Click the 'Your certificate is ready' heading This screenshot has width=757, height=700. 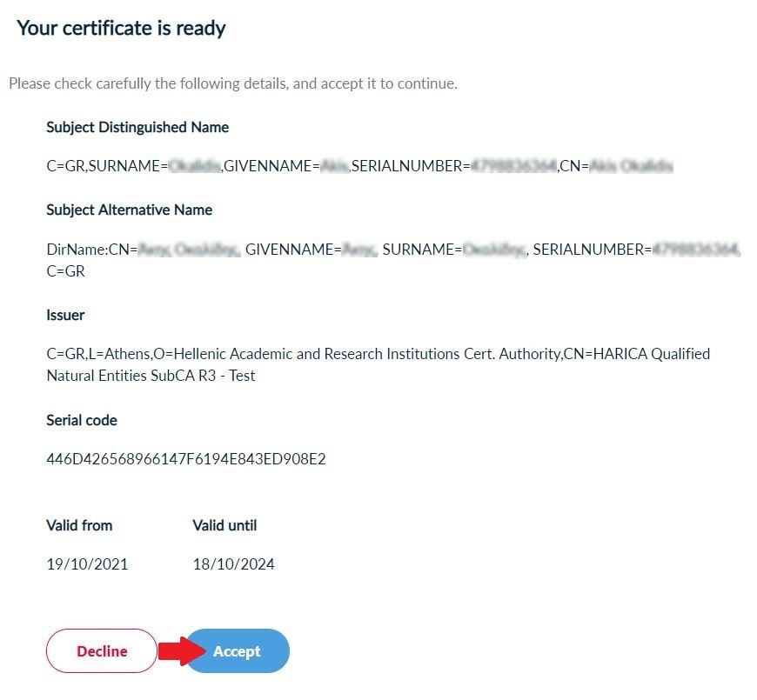(x=121, y=28)
